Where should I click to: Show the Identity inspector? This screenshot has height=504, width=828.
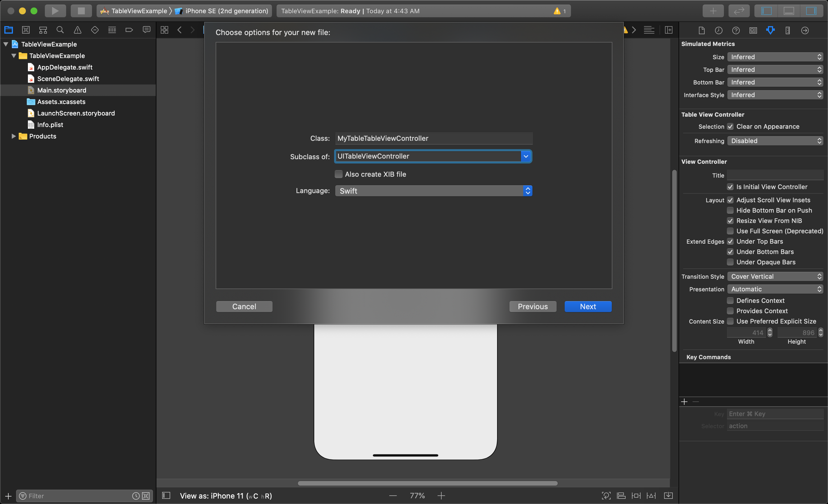click(753, 30)
